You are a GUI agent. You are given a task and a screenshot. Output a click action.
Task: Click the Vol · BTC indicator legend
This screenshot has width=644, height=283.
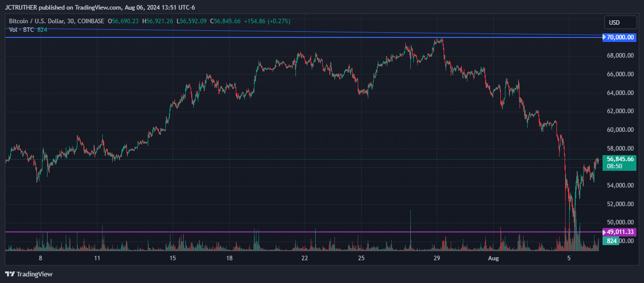(x=22, y=30)
